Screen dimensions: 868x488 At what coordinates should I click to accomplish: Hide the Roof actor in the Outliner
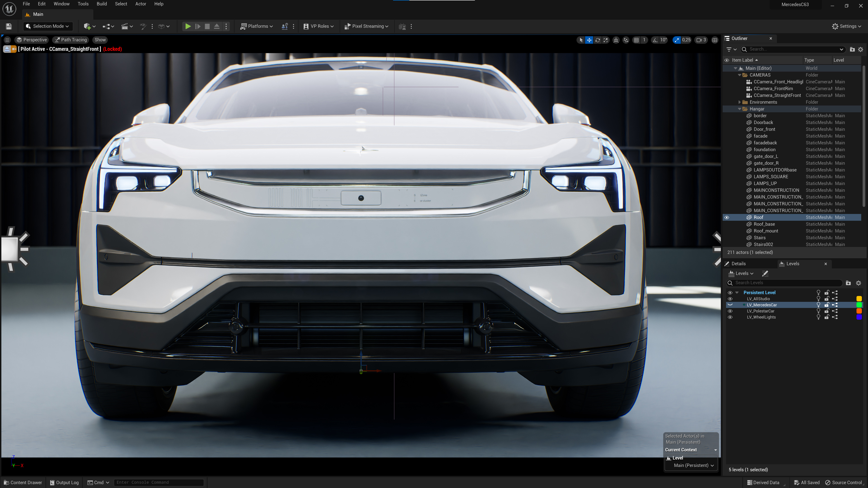pos(727,217)
